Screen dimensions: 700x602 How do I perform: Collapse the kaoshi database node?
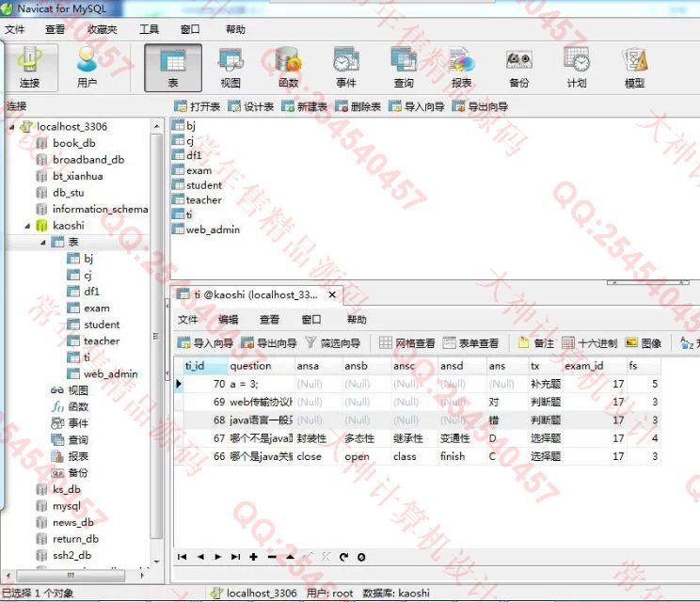click(27, 227)
